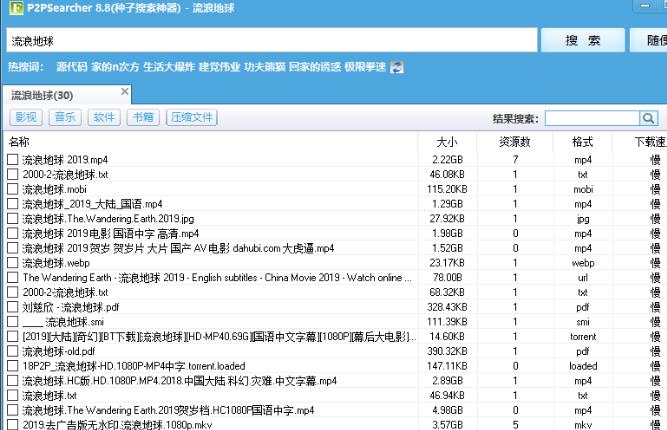Select the [2019][大陆][奇幻] torrent file name
This screenshot has height=430, width=667.
[219, 336]
